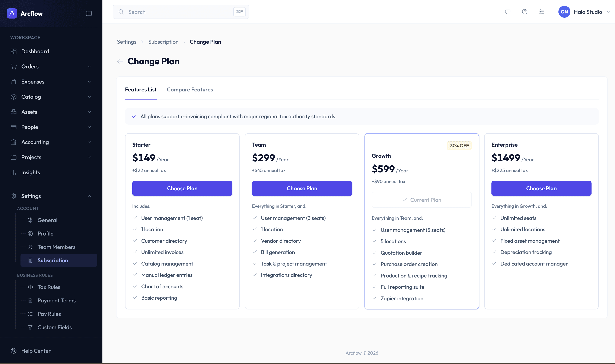Go back using the arrow beside Change Plan
The image size is (615, 364).
pyautogui.click(x=120, y=61)
